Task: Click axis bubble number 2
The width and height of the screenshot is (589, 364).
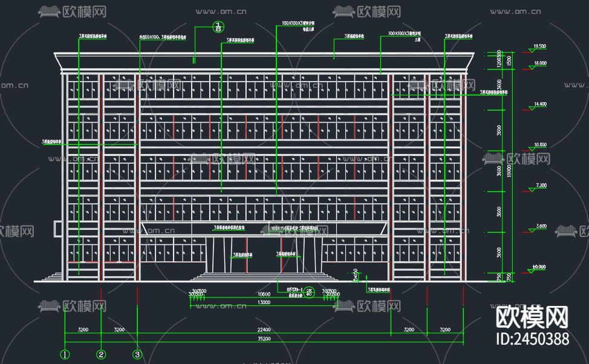Action: 100,356
